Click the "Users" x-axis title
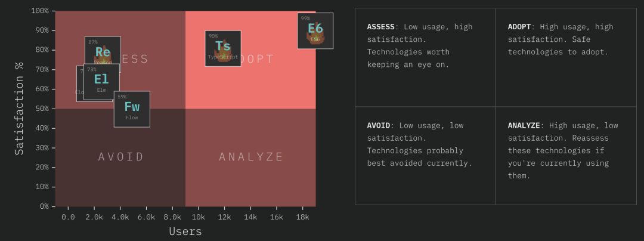Image resolution: width=644 pixels, height=241 pixels. click(185, 231)
